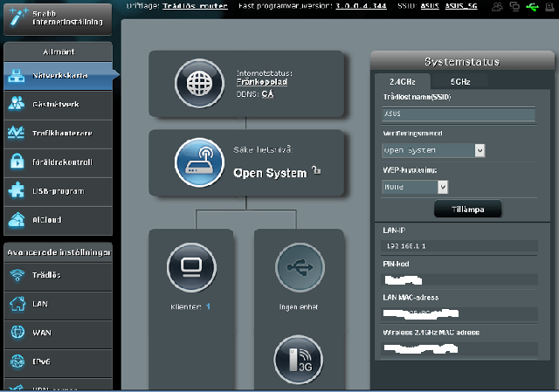559x392 pixels.
Task: Select USB-program menu entry text
Action: point(59,191)
